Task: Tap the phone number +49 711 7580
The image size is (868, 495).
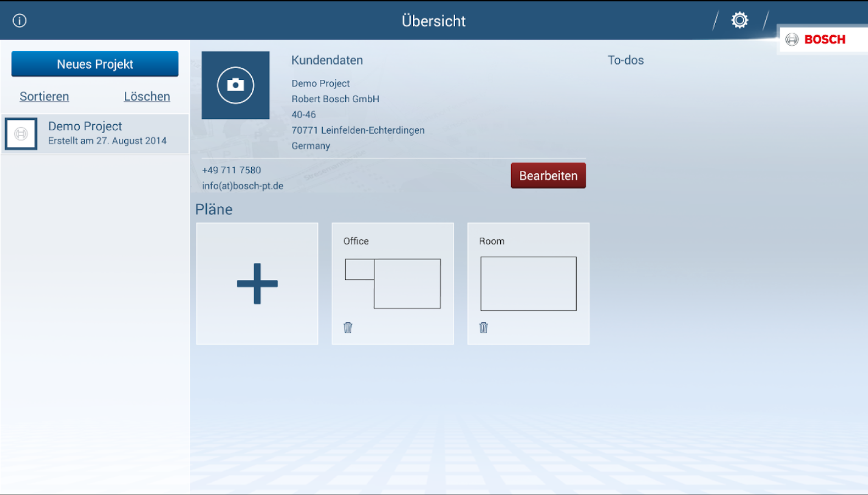Action: [231, 170]
